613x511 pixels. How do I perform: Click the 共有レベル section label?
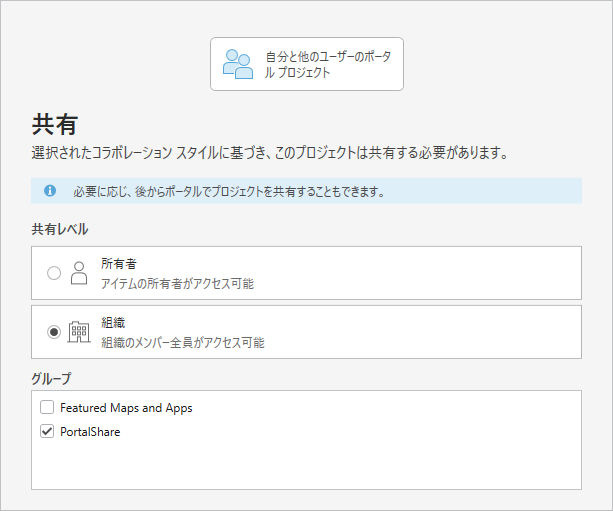click(x=60, y=229)
